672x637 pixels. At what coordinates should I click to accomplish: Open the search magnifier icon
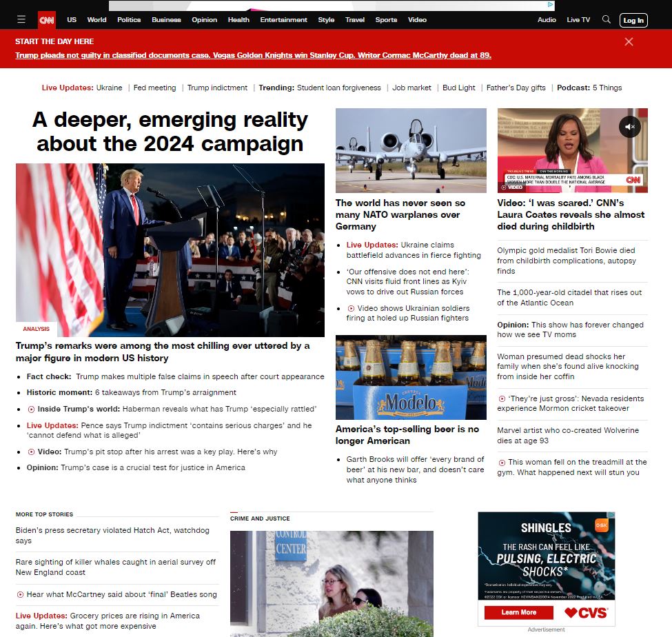click(x=606, y=19)
